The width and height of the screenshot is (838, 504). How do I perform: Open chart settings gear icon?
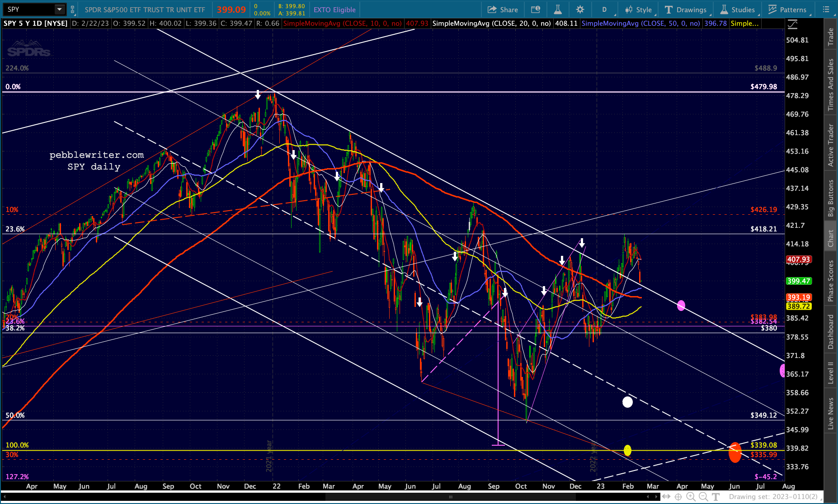click(580, 9)
